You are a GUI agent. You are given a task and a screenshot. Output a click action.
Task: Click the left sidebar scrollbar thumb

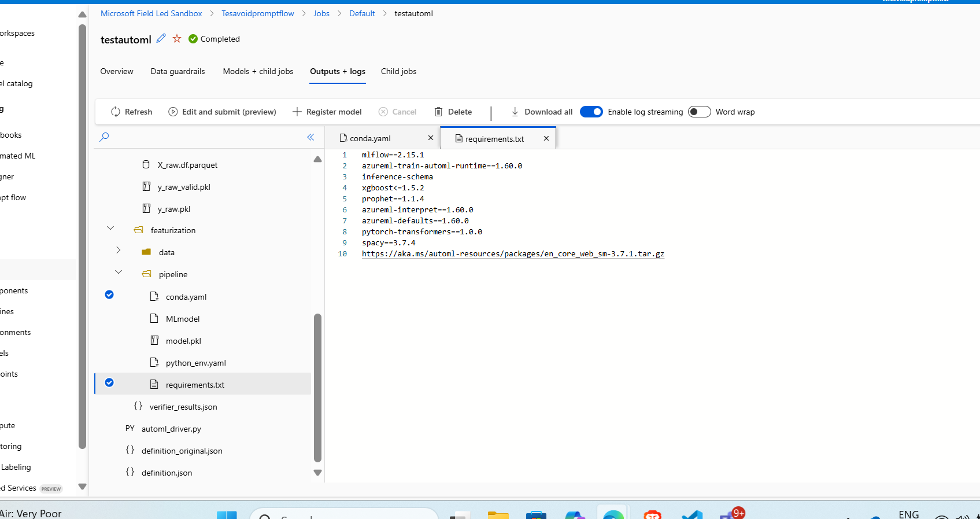(x=82, y=236)
